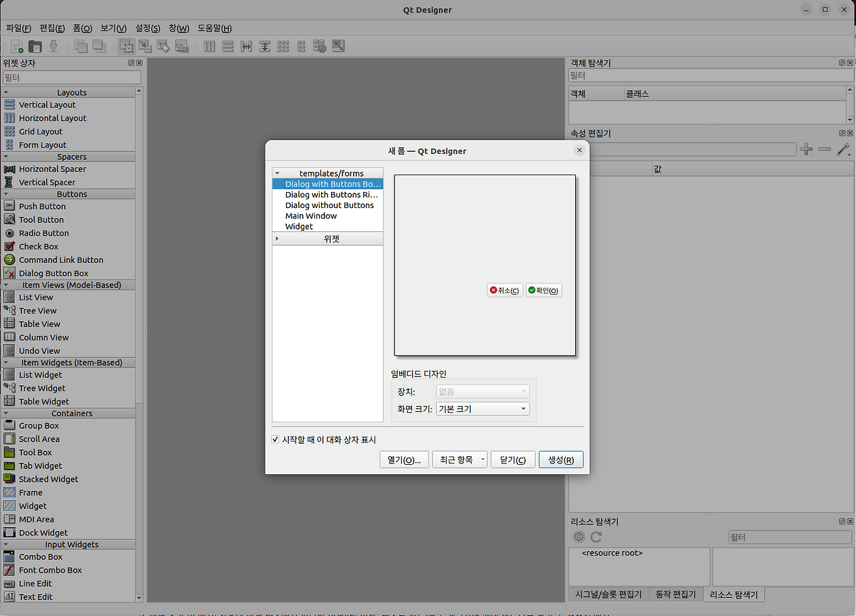This screenshot has width=856, height=616.
Task: Switch to the 동작 편집기 tab
Action: pos(675,594)
